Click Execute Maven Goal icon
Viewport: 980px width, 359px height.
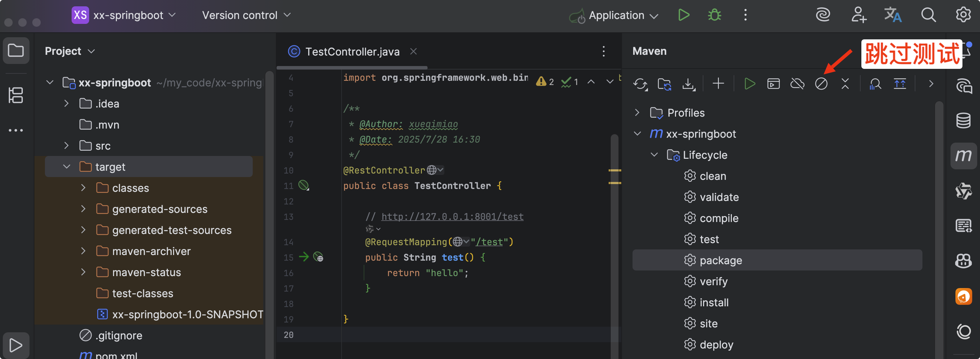(x=773, y=84)
